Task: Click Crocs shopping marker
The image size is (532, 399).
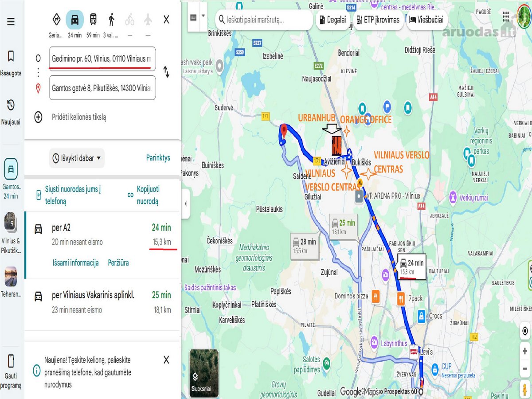Action: click(x=421, y=316)
